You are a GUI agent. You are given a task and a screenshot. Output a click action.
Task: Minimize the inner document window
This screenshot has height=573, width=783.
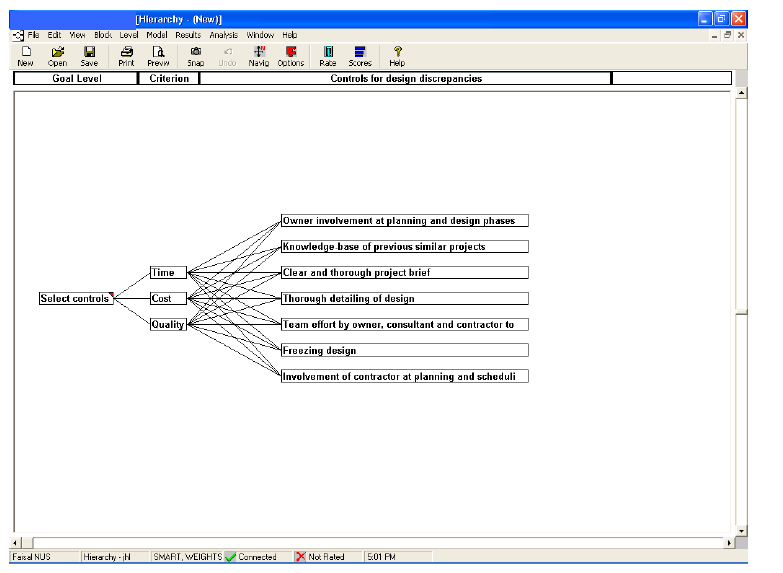coord(715,35)
